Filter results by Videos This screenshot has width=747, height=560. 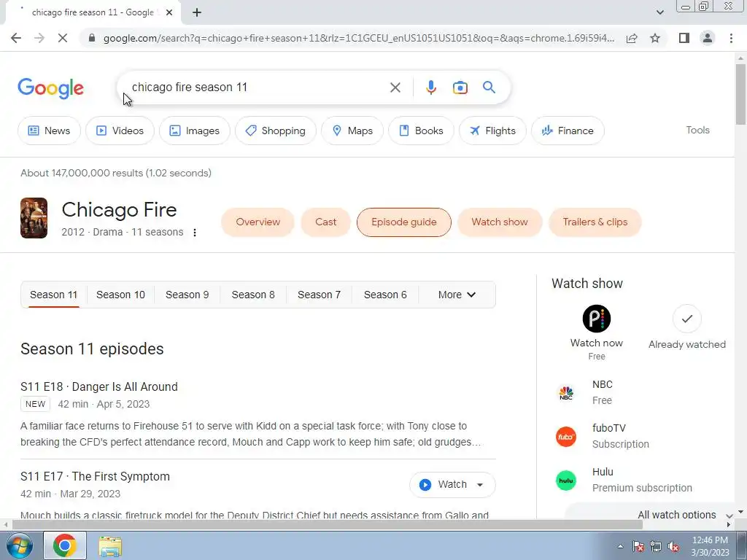point(120,131)
